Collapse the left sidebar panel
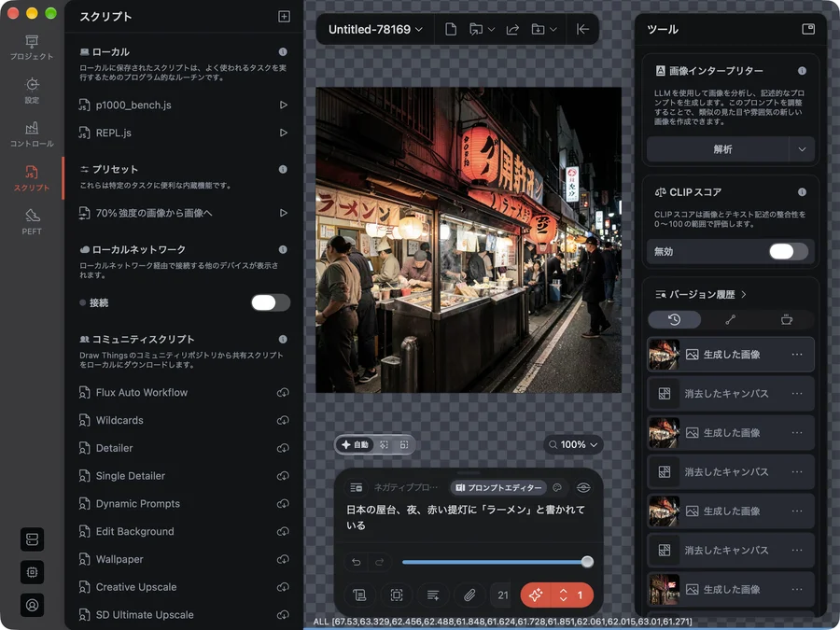The width and height of the screenshot is (840, 630). (x=582, y=30)
